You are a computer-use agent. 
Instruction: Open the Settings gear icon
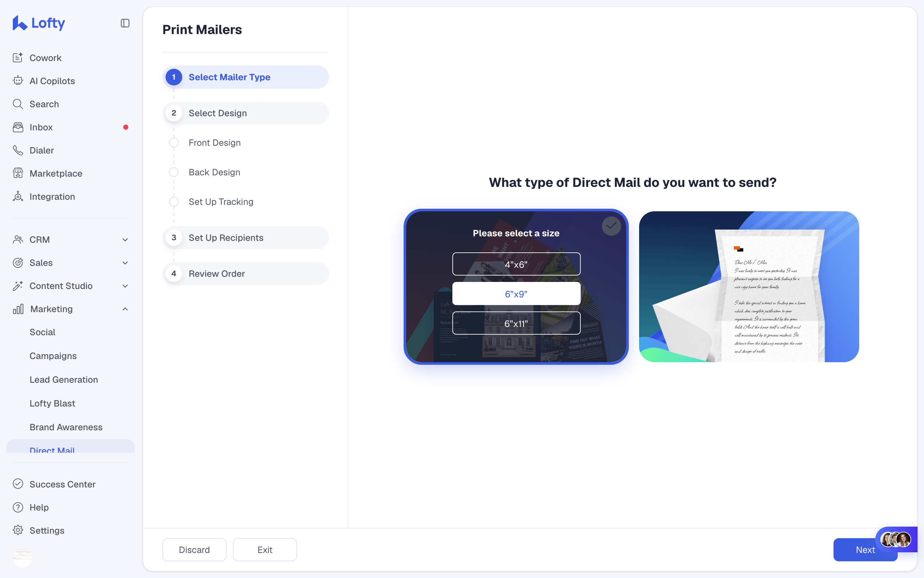point(18,530)
